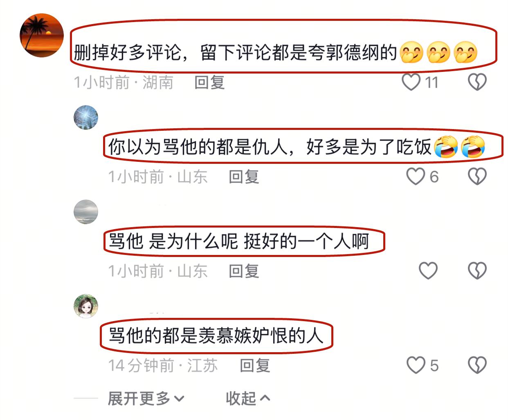Open the gray cloudy sky avatar profile

coord(86,212)
